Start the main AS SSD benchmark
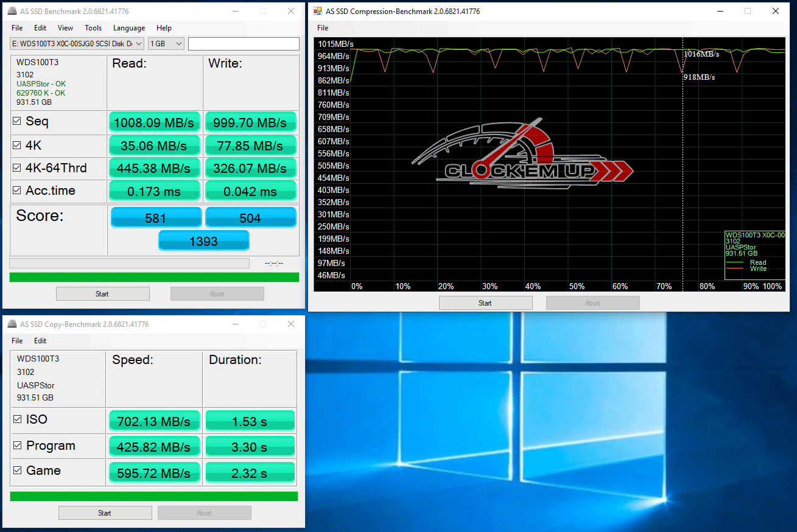The image size is (797, 532). tap(102, 294)
